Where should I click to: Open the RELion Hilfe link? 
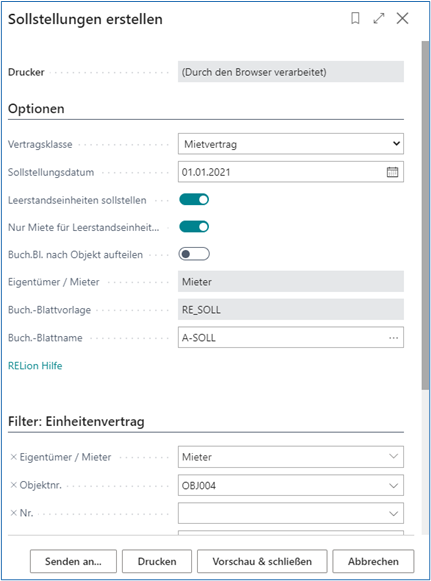click(x=35, y=366)
